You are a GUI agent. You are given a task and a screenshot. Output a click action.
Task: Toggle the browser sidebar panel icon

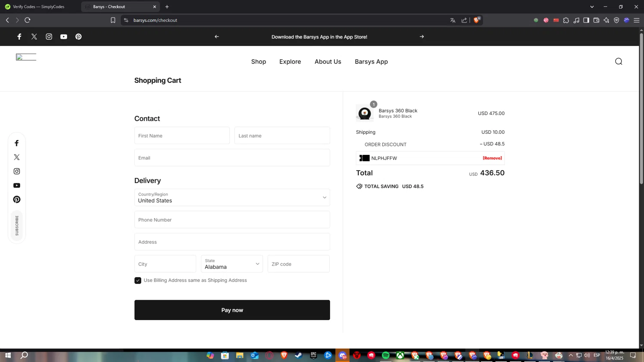[x=586, y=20]
